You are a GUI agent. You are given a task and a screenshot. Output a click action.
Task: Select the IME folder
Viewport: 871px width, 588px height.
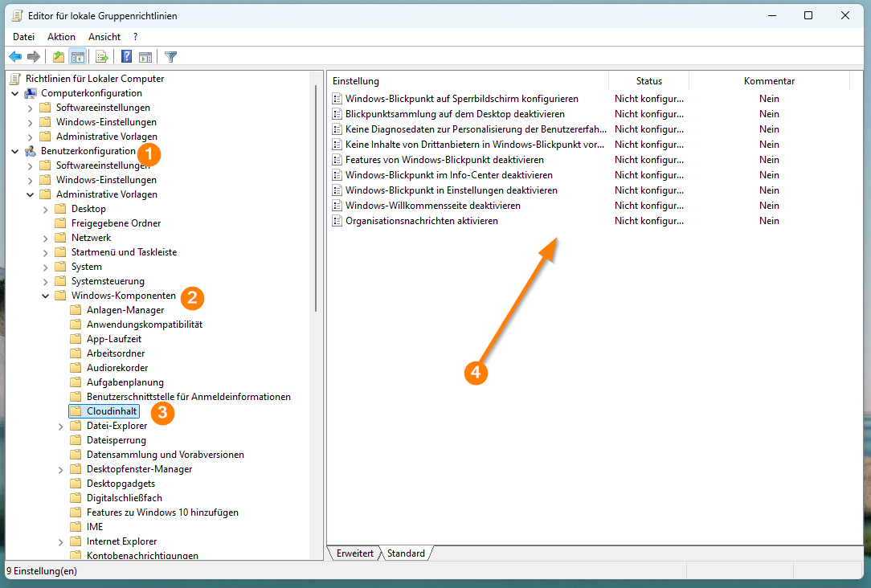95,526
